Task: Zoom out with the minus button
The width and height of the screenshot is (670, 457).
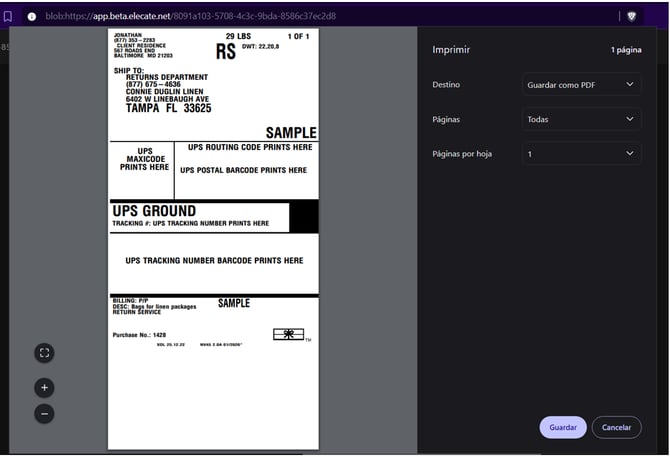Action: click(x=44, y=413)
